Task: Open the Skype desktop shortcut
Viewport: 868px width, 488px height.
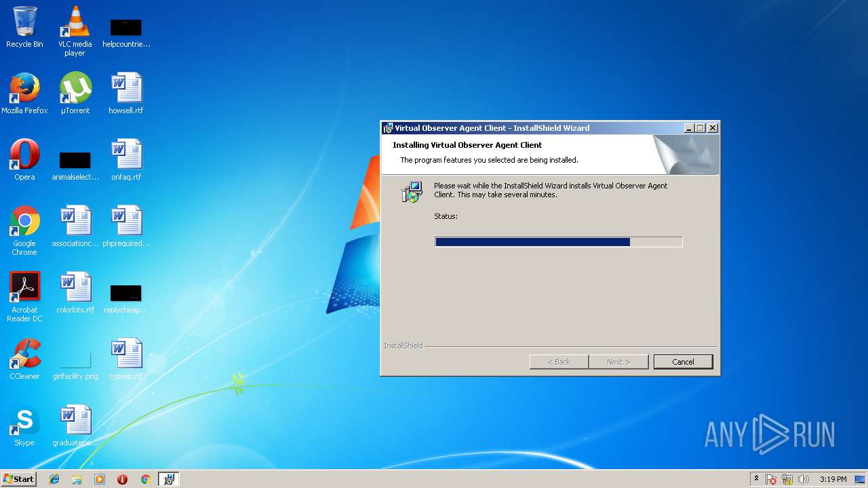Action: [x=24, y=426]
